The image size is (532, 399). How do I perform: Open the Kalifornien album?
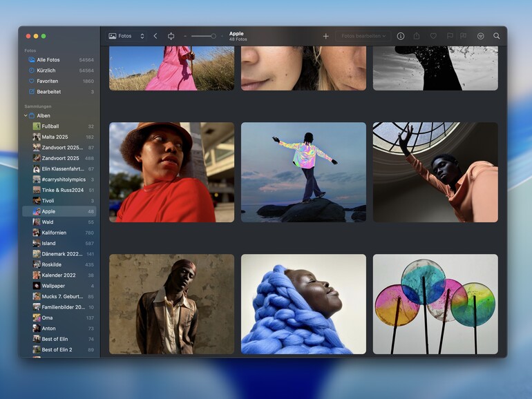coord(59,233)
